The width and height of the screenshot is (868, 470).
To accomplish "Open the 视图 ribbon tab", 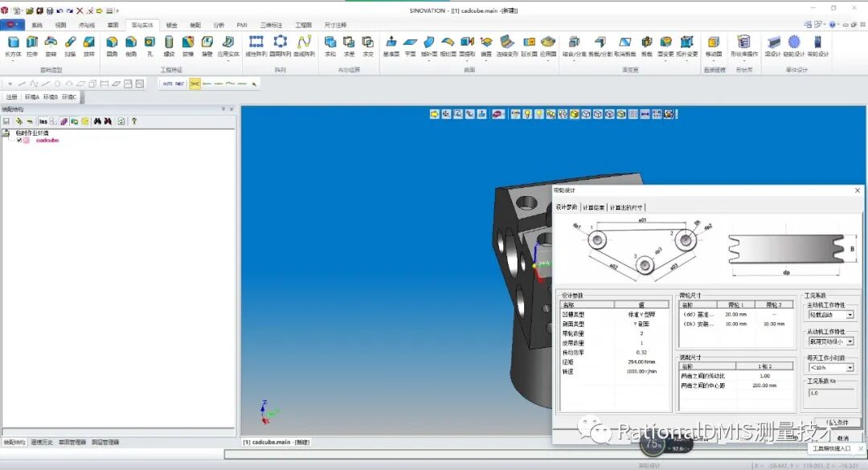I will point(60,25).
